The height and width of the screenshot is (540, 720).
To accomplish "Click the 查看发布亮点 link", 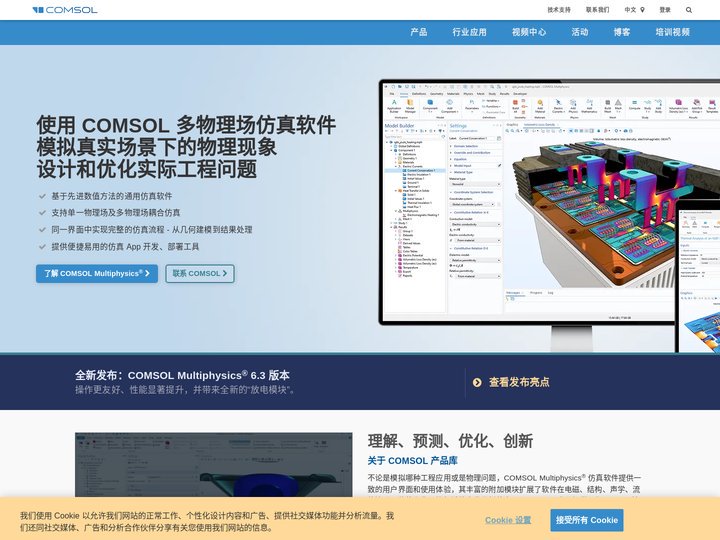I will [519, 382].
